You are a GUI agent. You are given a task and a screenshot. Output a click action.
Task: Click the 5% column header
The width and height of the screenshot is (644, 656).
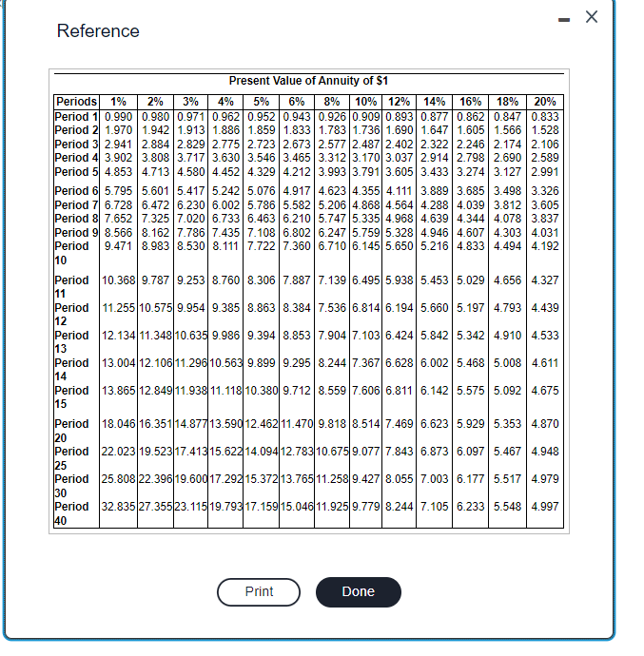pyautogui.click(x=262, y=102)
